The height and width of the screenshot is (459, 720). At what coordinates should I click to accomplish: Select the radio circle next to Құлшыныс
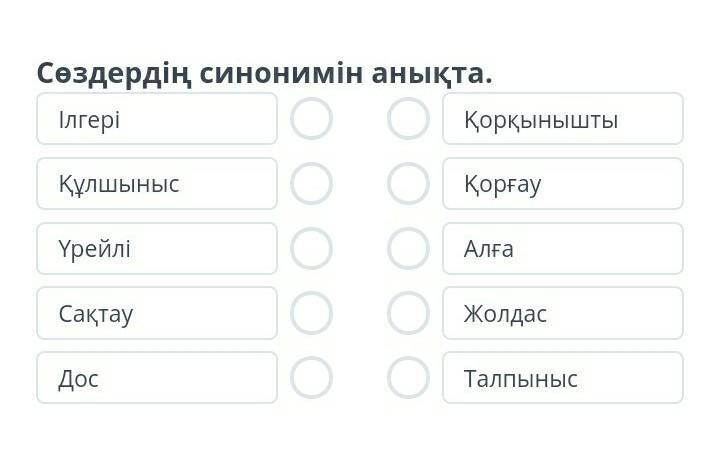[311, 184]
